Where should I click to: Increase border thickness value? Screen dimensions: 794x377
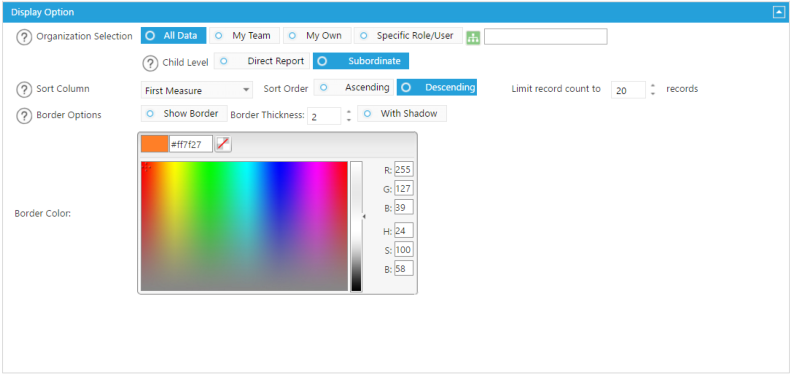pyautogui.click(x=348, y=111)
